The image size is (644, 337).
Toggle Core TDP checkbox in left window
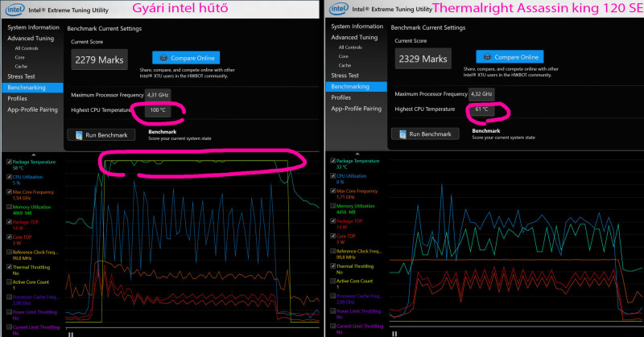[9, 236]
